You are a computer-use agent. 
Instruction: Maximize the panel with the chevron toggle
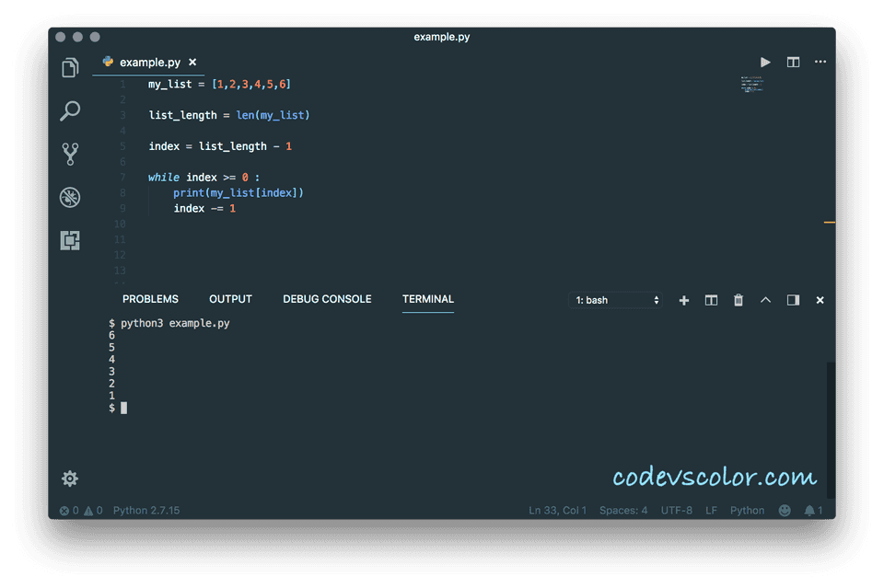coord(765,299)
